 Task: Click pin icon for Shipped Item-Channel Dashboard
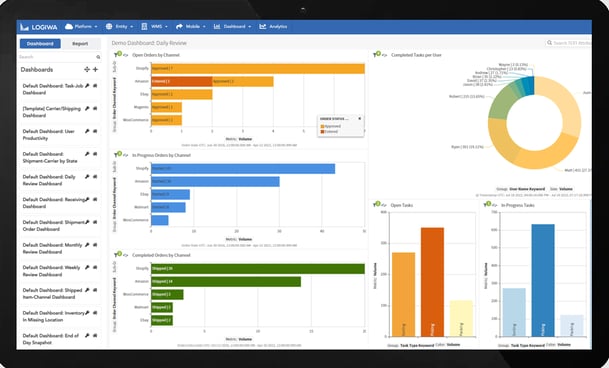tap(87, 290)
